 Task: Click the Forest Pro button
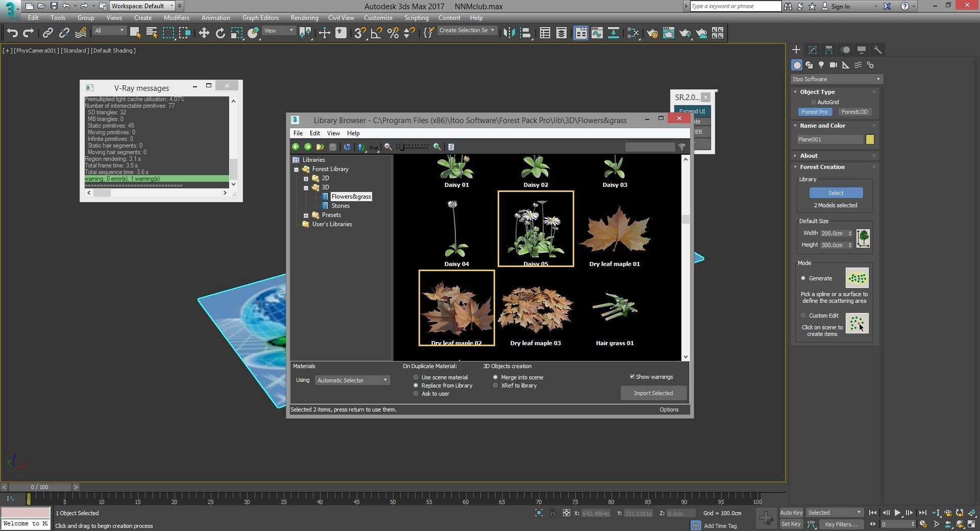(815, 112)
